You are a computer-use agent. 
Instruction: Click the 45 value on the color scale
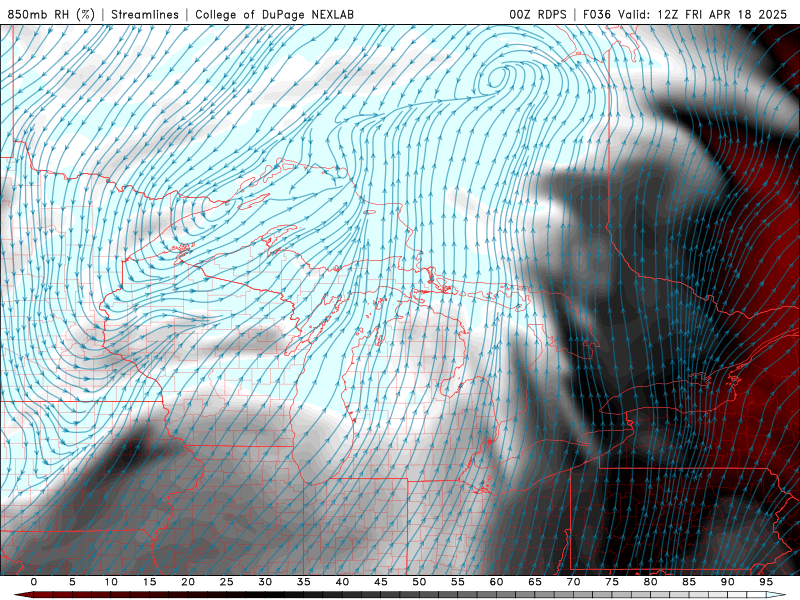point(381,582)
